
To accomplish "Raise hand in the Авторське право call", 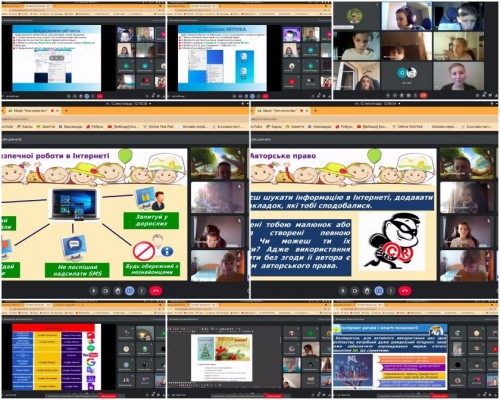I will tap(367, 291).
